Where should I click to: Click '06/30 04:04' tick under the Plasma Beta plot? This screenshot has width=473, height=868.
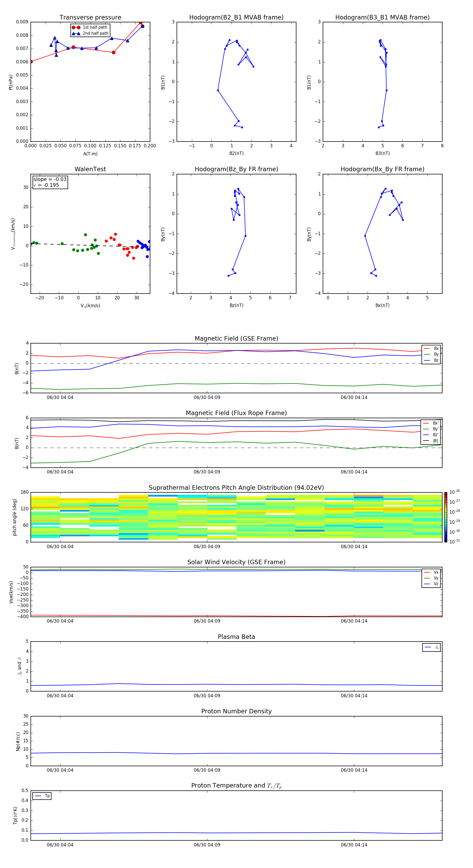pos(60,695)
